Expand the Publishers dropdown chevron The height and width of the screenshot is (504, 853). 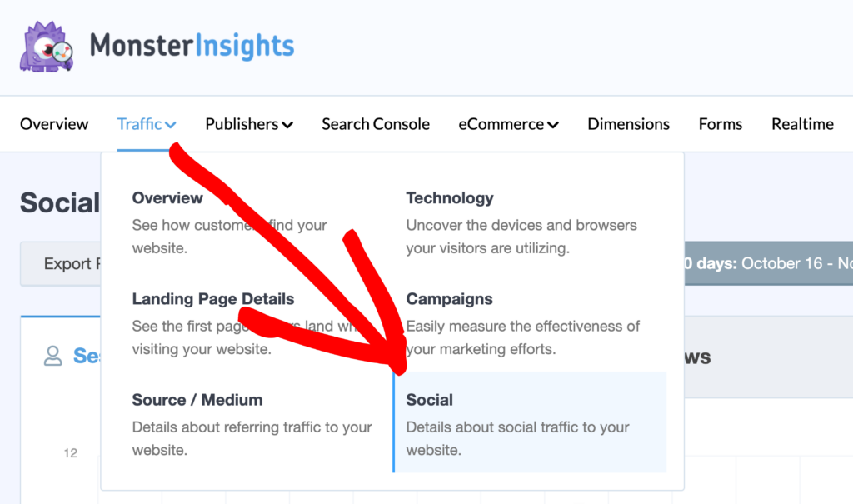point(287,126)
